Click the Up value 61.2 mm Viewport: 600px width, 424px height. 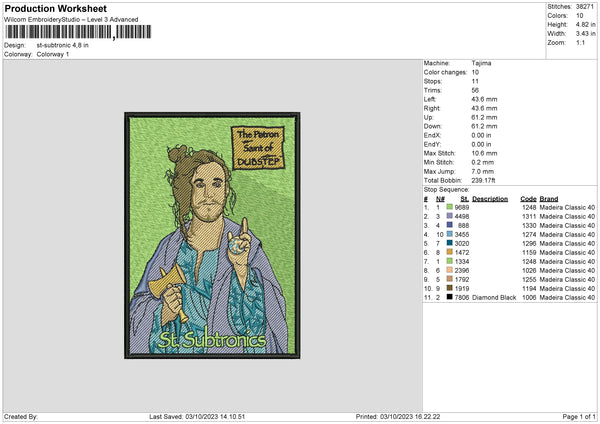(x=484, y=117)
